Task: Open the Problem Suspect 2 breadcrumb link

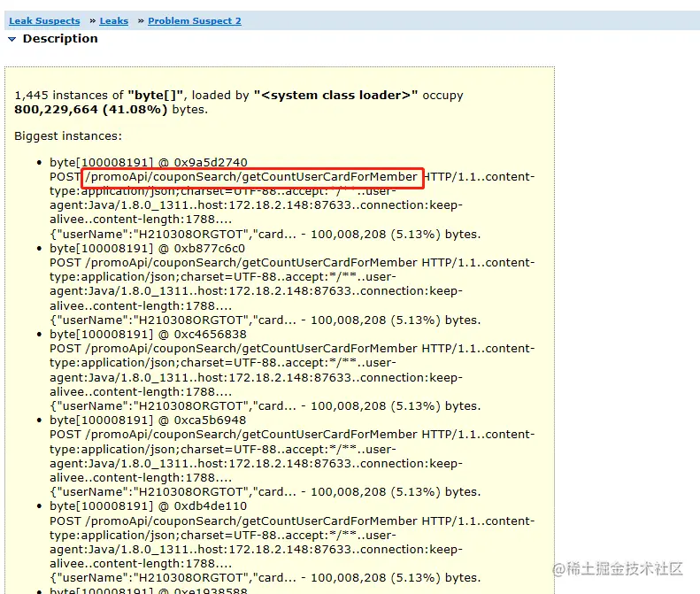Action: 194,21
